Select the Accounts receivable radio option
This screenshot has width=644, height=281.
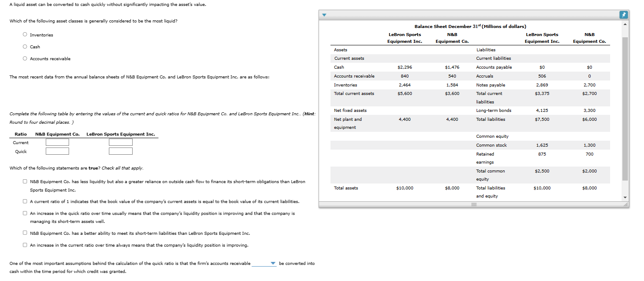click(25, 58)
